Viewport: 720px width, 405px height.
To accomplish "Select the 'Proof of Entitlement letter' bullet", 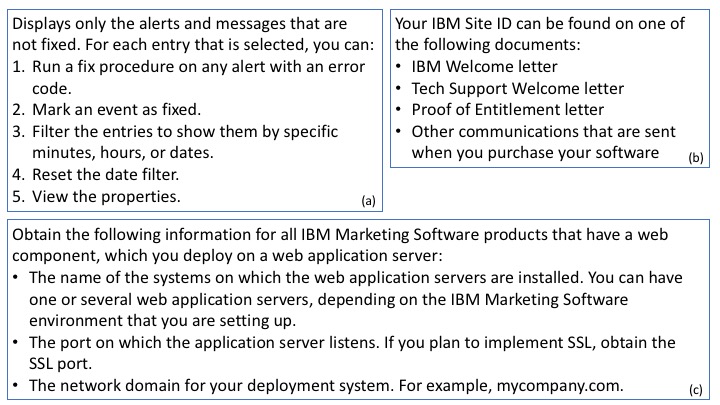I will pos(507,110).
